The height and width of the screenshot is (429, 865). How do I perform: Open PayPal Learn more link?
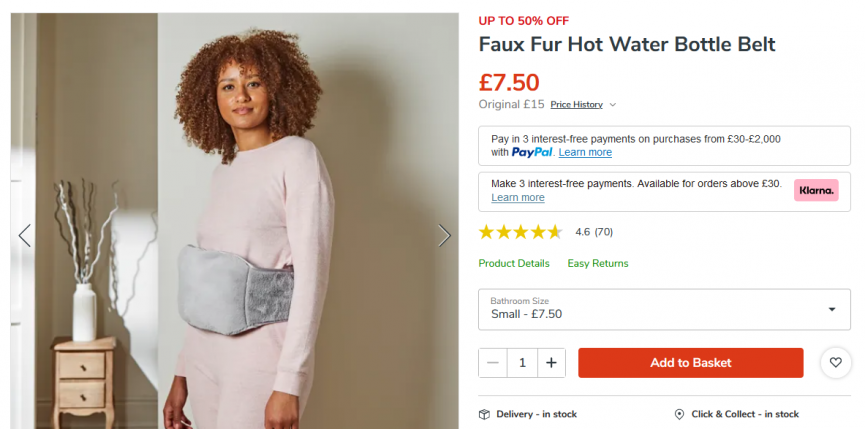pyautogui.click(x=585, y=153)
